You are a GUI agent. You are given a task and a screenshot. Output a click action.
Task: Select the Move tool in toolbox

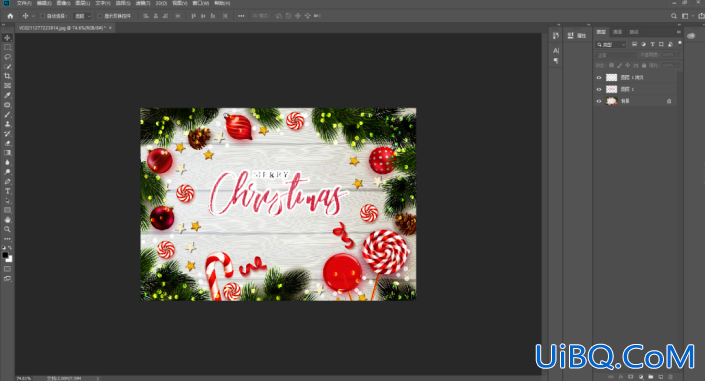(7, 38)
